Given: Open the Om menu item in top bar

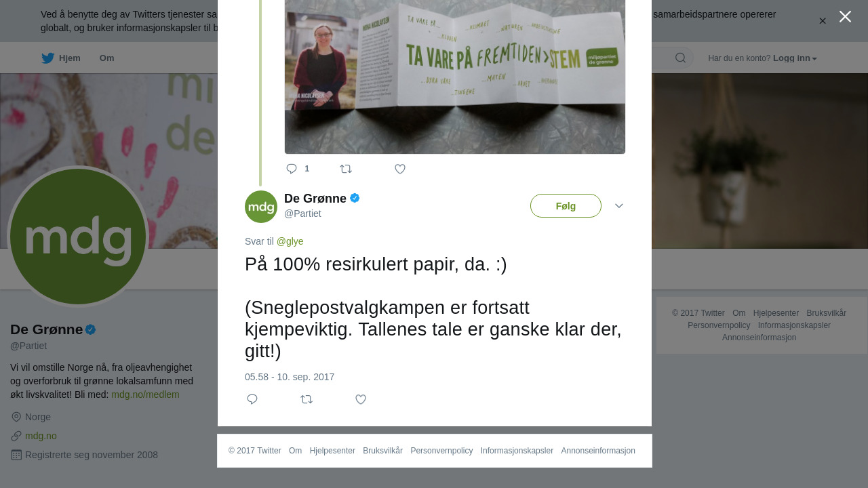Looking at the screenshot, I should coord(107,58).
